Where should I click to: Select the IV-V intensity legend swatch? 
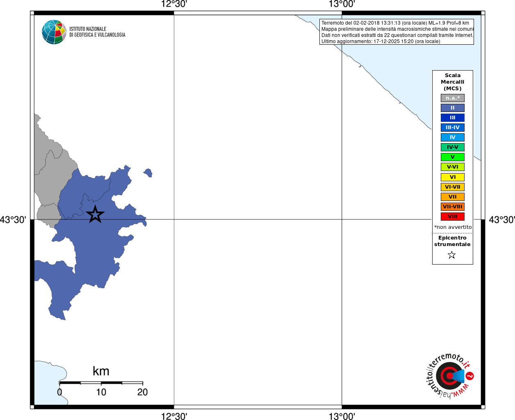pos(453,147)
